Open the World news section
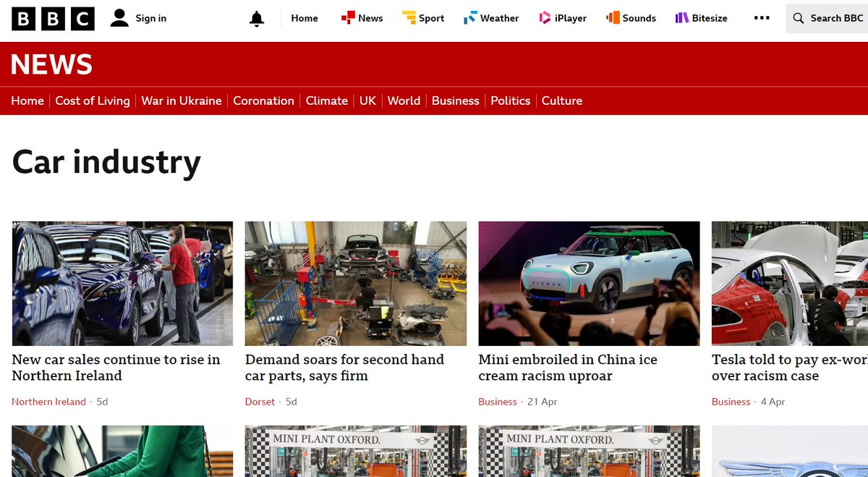The height and width of the screenshot is (477, 868). 404,101
